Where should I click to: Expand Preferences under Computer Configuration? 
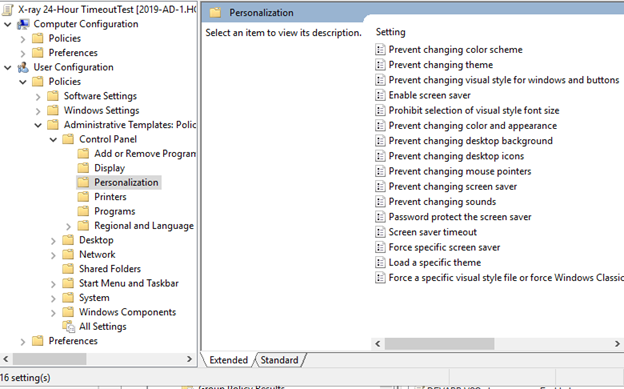[x=23, y=53]
